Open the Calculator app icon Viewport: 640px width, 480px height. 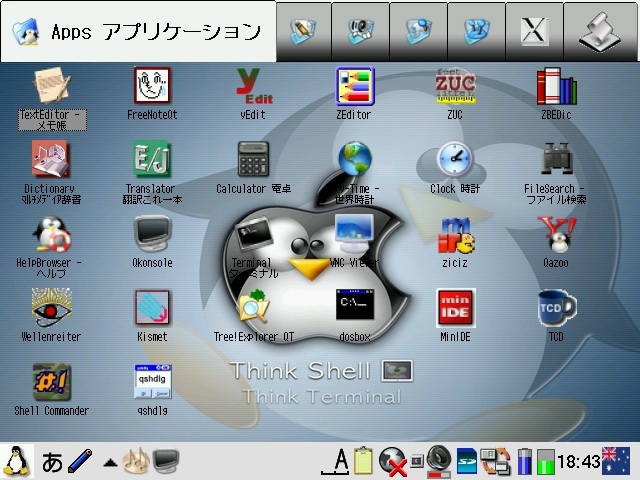click(253, 160)
